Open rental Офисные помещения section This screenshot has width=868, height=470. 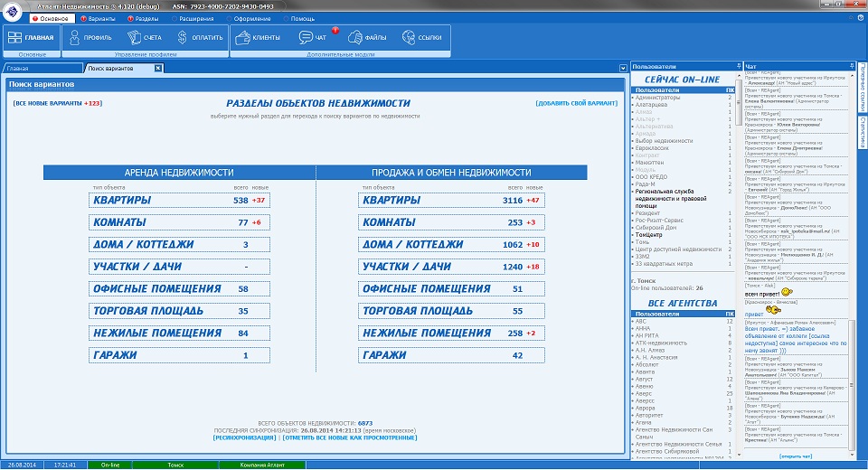tap(179, 288)
